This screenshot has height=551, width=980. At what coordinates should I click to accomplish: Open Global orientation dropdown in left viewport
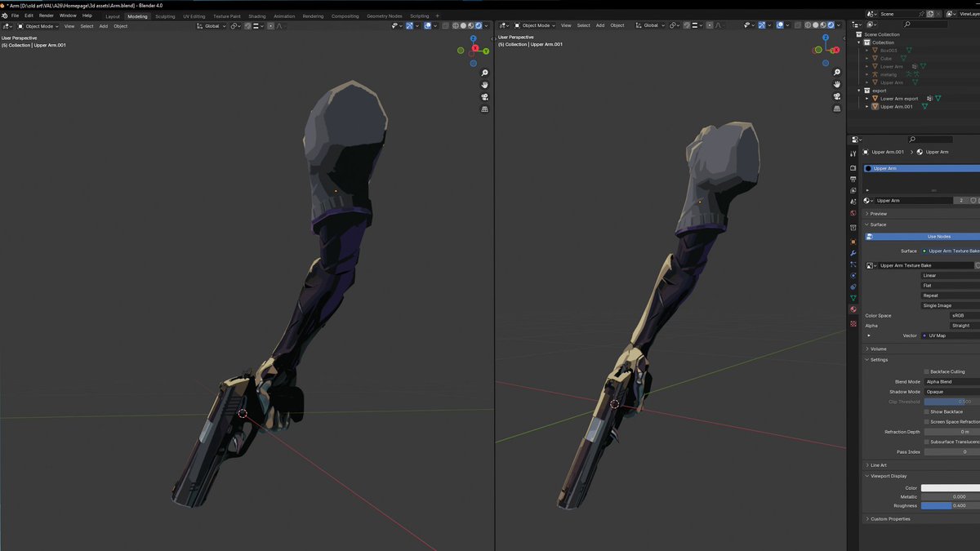tap(212, 25)
